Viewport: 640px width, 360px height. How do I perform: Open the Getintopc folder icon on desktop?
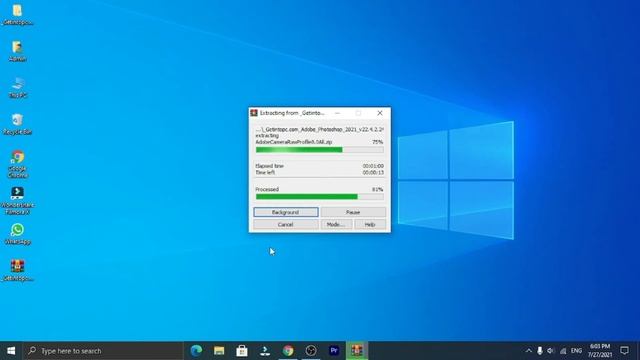point(17,14)
